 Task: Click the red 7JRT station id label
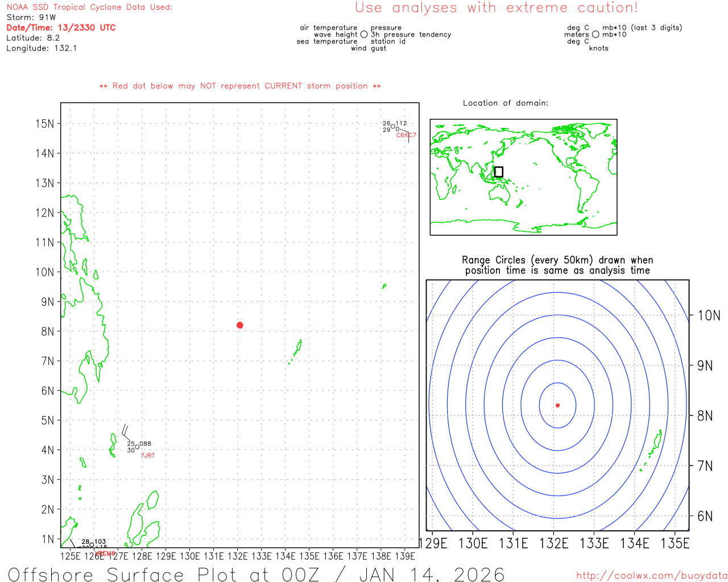(147, 455)
